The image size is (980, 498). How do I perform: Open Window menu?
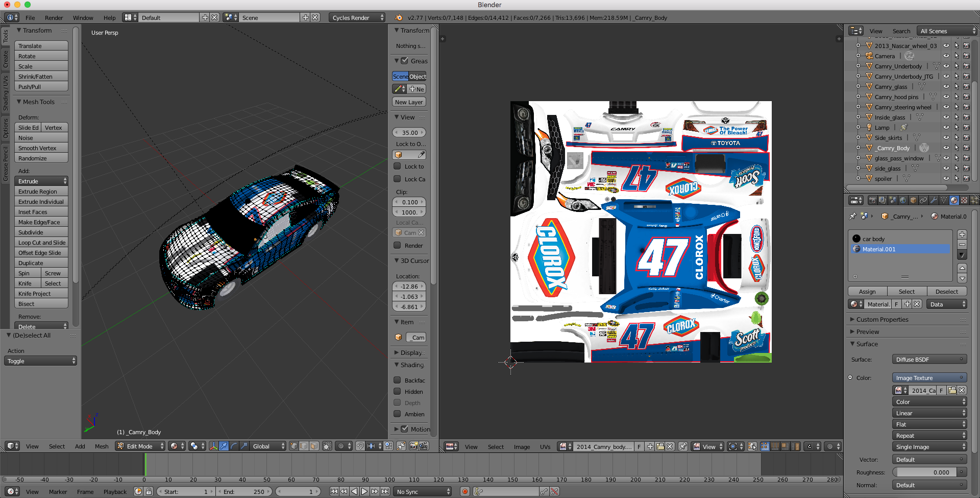83,17
